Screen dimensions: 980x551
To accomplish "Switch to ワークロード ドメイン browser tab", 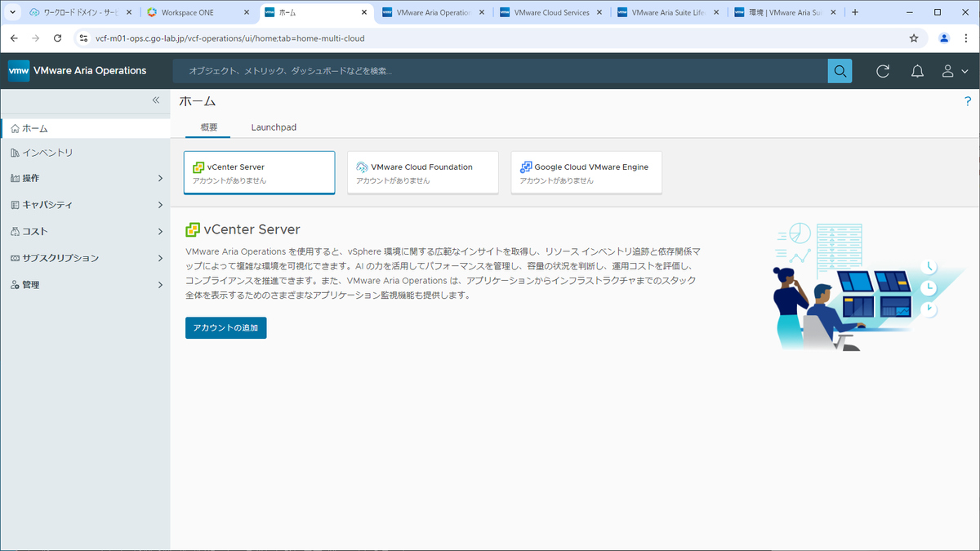I will (x=80, y=13).
